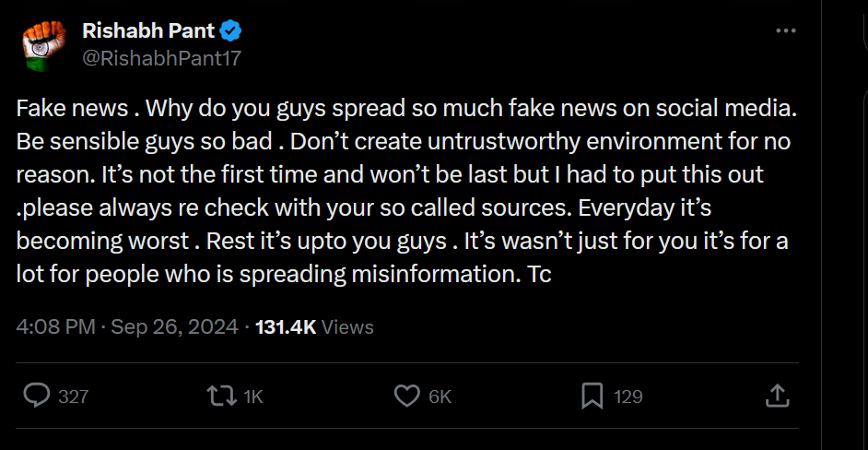
Task: Open the three-dot More options menu
Action: (785, 31)
